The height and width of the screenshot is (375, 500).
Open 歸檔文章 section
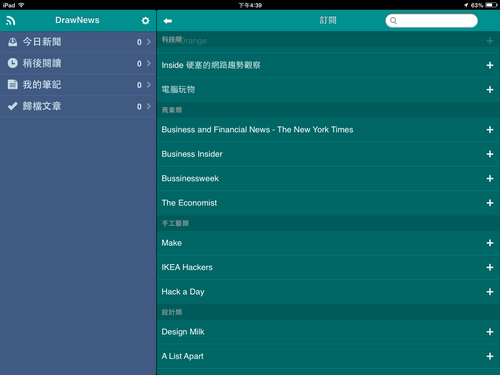[78, 106]
